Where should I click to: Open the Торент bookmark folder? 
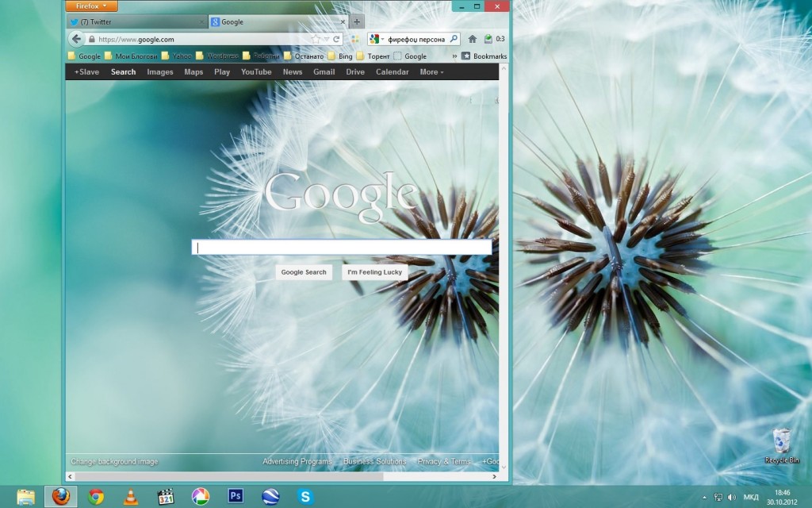click(373, 56)
